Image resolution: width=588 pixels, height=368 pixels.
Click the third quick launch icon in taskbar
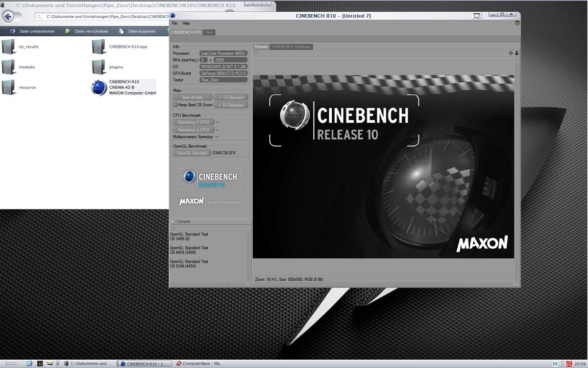[x=50, y=364]
